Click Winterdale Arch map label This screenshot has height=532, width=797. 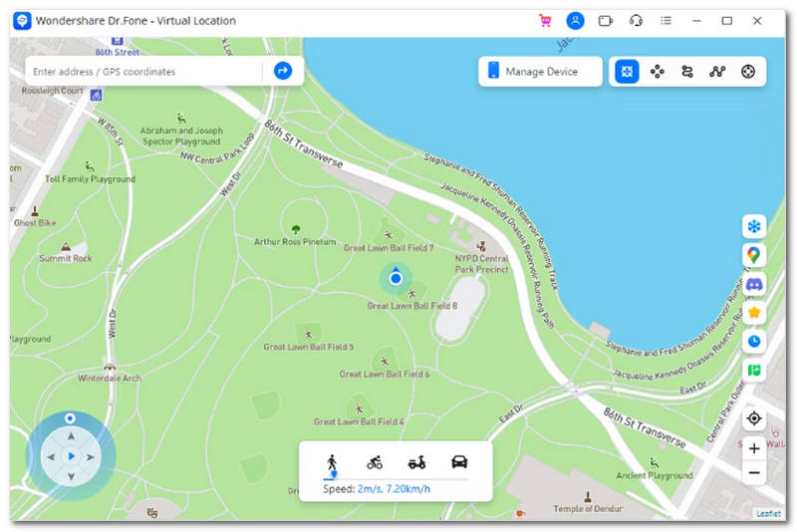point(110,378)
